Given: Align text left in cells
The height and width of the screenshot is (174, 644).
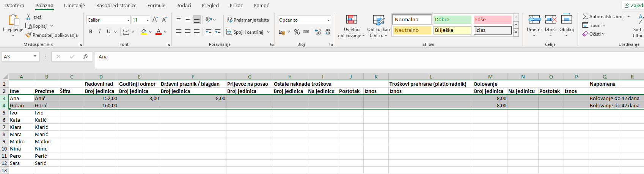Looking at the screenshot, I should 179,32.
